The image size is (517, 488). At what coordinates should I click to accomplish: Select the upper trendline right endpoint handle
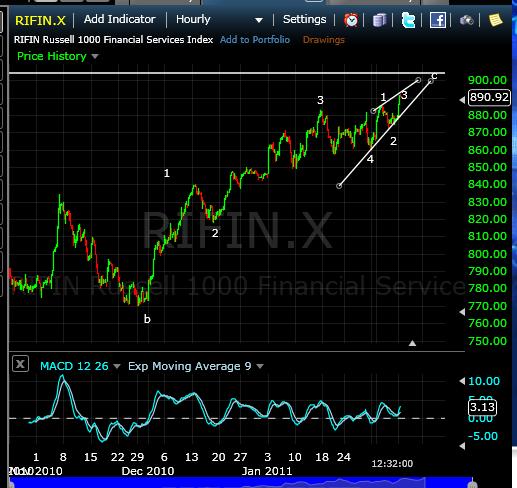[419, 80]
